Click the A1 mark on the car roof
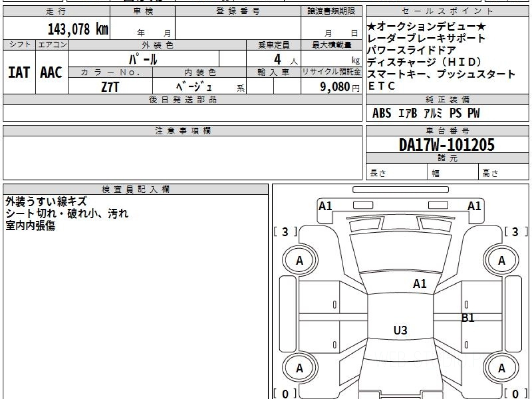This screenshot has height=399, width=532. click(420, 284)
